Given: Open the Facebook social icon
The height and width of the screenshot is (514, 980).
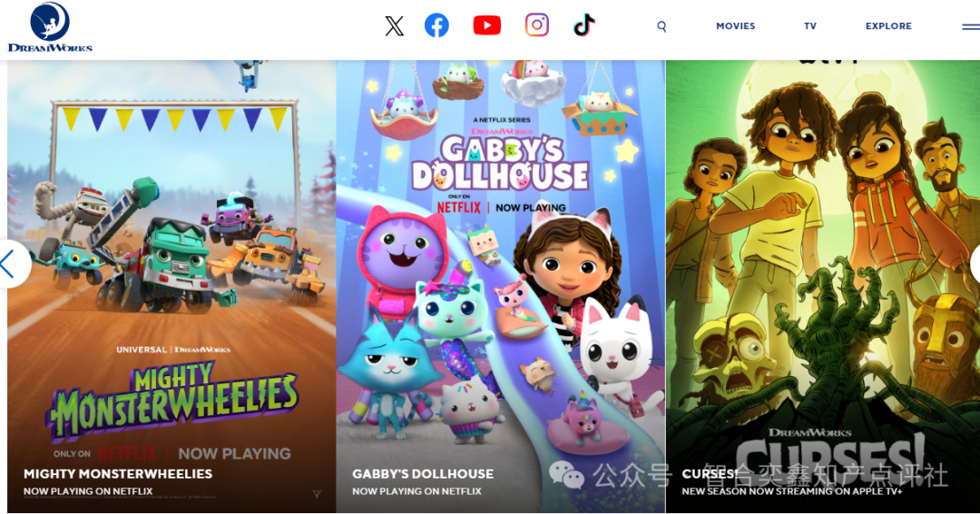Looking at the screenshot, I should (x=436, y=25).
